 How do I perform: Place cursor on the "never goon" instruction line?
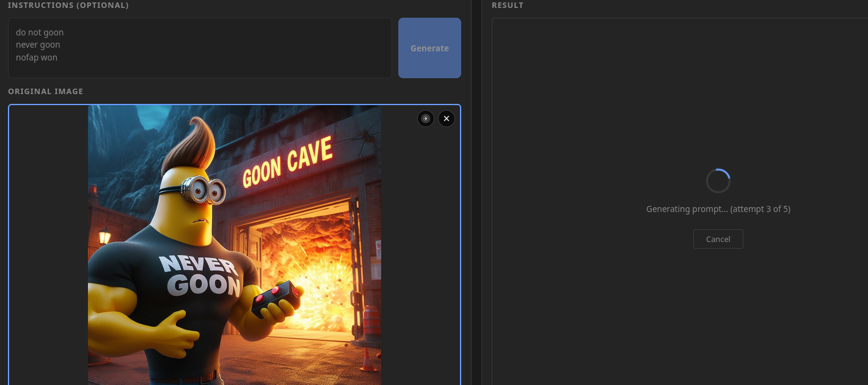pos(38,45)
